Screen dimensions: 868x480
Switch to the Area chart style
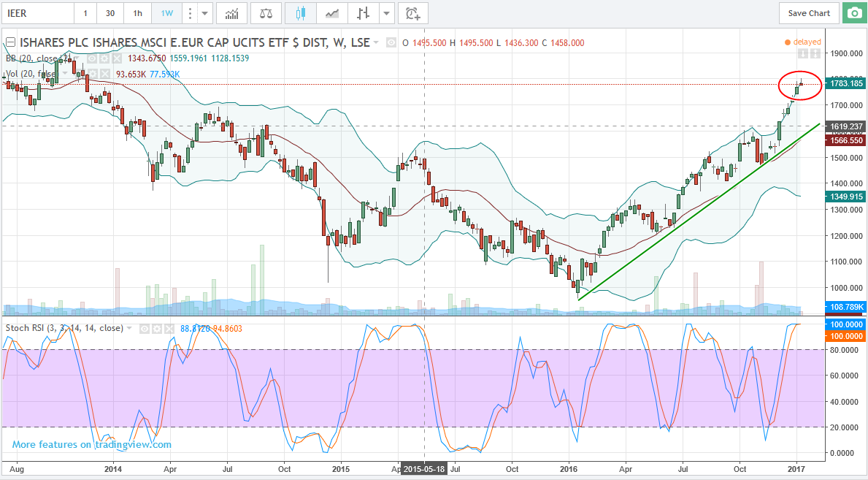332,13
